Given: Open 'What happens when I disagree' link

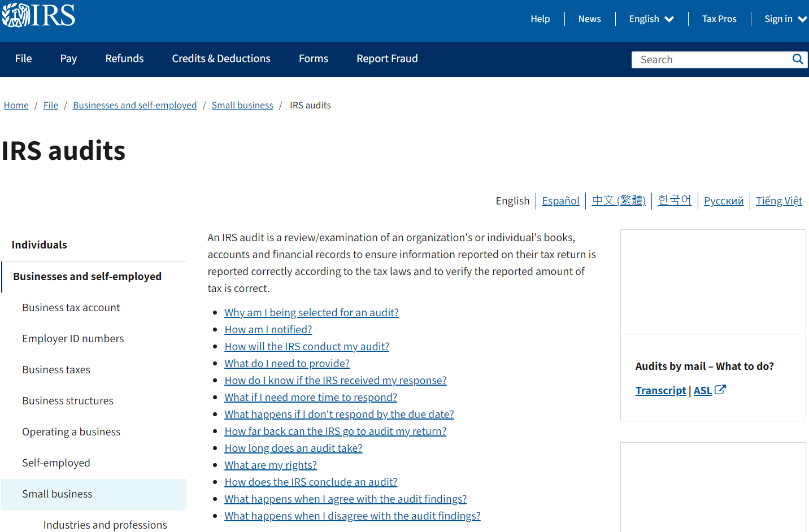Looking at the screenshot, I should coord(353,516).
